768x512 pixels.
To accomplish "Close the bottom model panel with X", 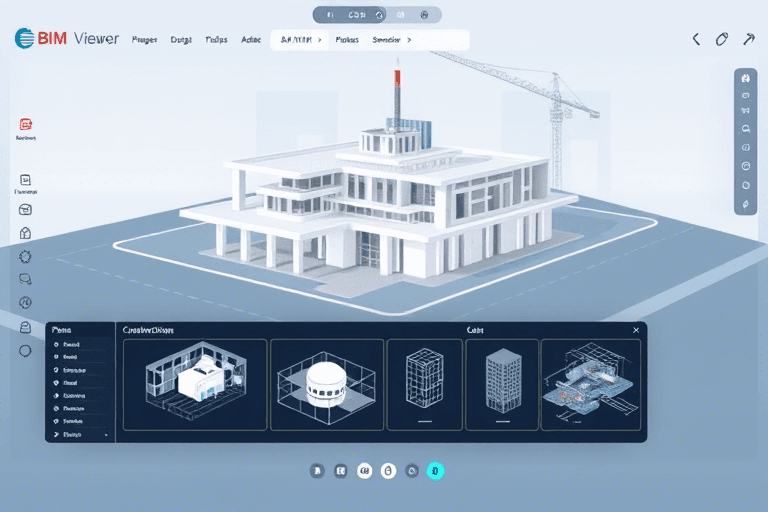I will coord(635,329).
